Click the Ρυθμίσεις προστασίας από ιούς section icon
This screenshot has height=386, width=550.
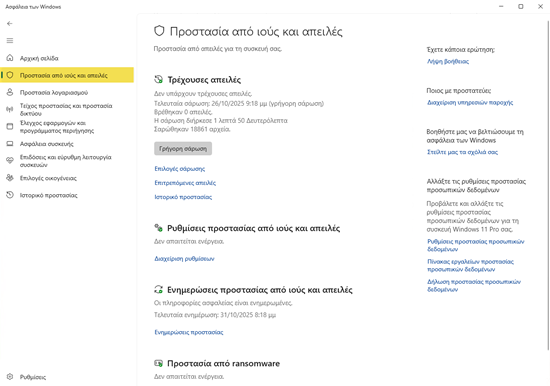pyautogui.click(x=159, y=228)
